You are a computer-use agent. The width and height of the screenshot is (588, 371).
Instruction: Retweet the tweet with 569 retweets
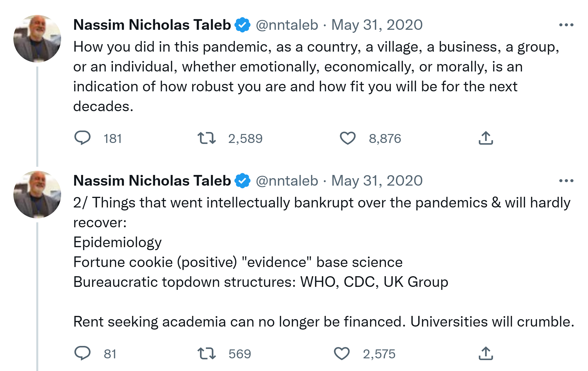click(207, 354)
